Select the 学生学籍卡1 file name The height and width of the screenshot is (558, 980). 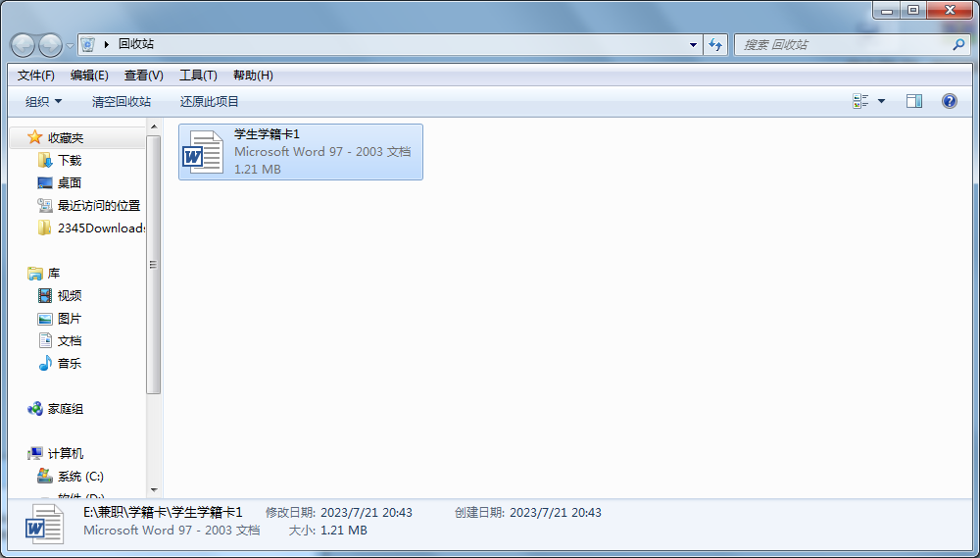click(267, 134)
